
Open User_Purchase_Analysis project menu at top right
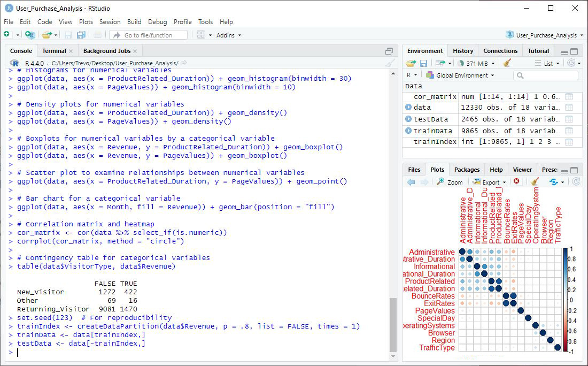click(x=545, y=35)
